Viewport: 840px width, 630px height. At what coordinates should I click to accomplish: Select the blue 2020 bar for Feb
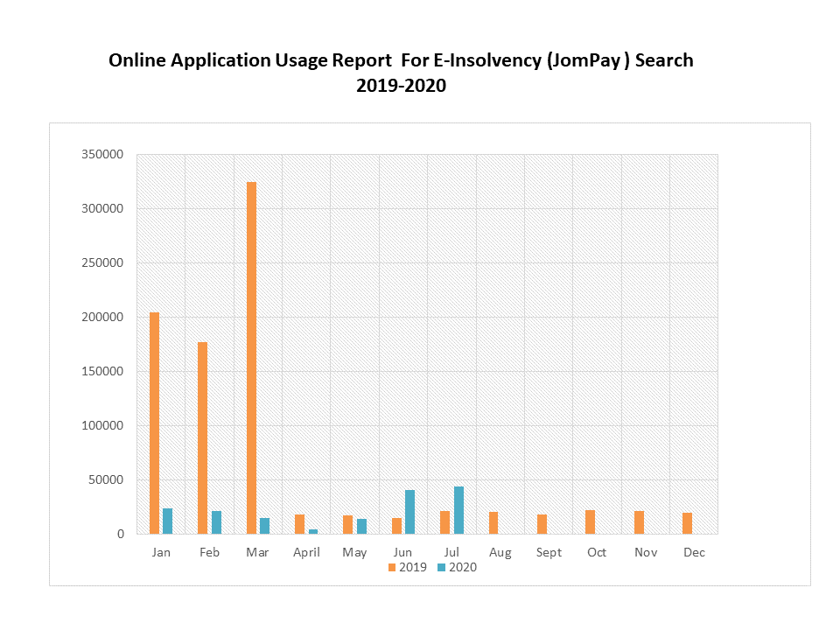216,523
